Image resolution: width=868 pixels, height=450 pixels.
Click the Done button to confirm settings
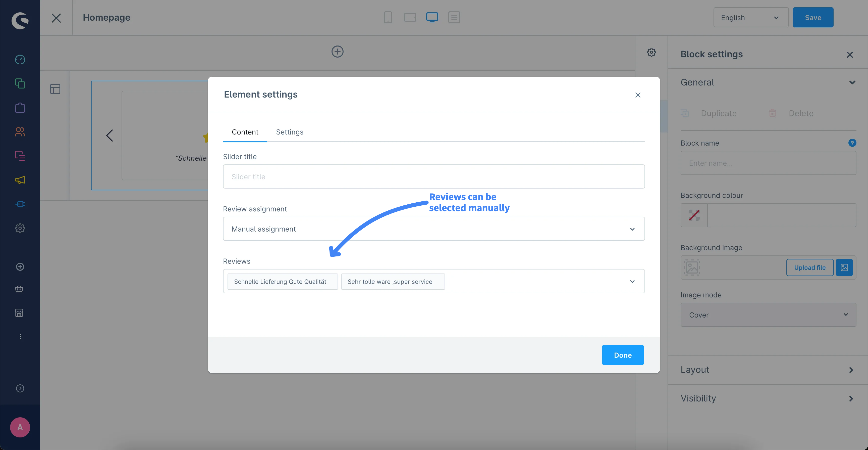point(623,354)
